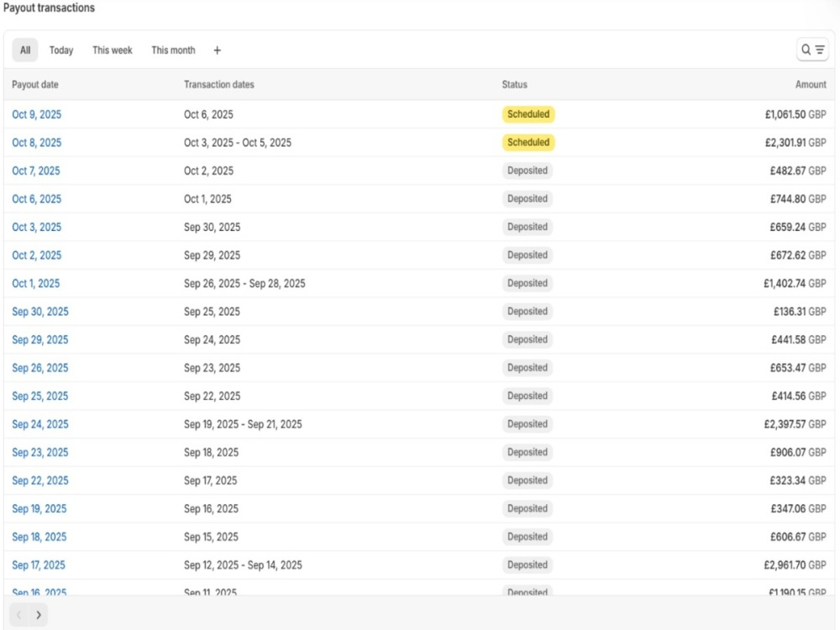
Task: Open the Oct 1, 2025 payout
Action: pyautogui.click(x=36, y=283)
